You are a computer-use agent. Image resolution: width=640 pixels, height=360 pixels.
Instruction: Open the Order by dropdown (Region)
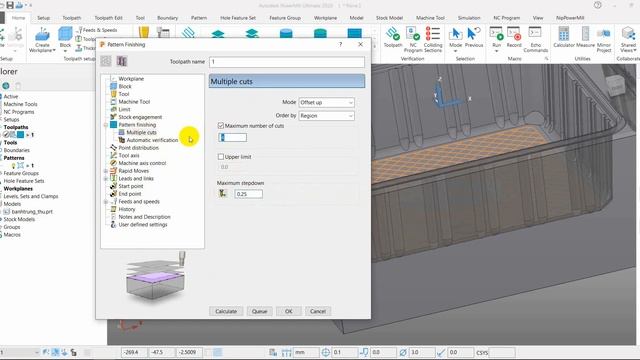point(326,116)
